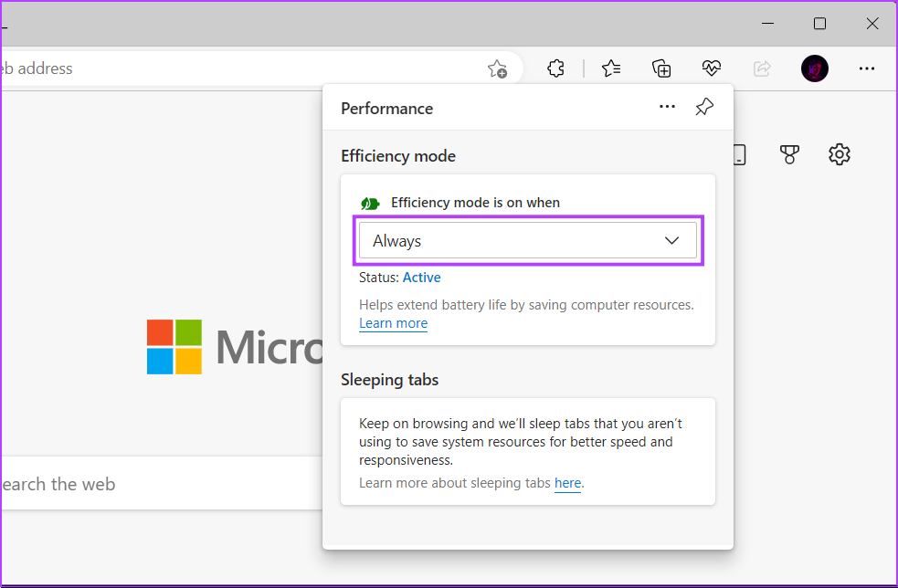This screenshot has width=898, height=588.
Task: Click the Share icon in toolbar
Action: 762,68
